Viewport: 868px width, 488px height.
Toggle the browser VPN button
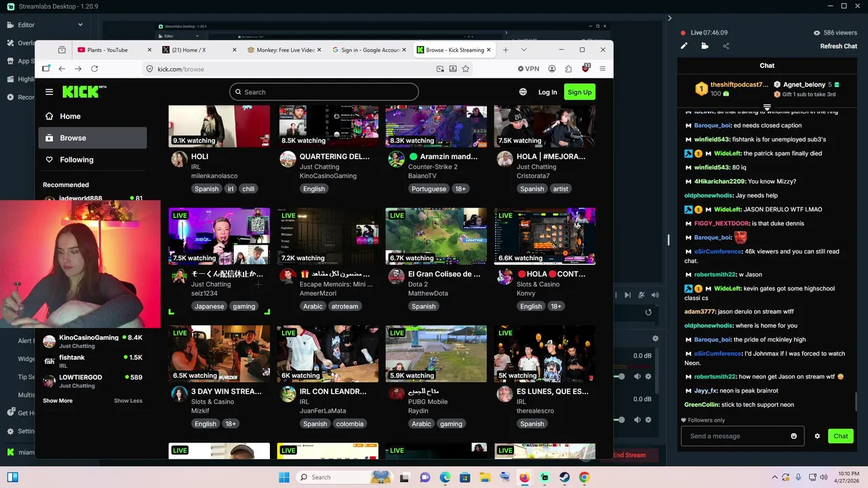click(x=528, y=68)
